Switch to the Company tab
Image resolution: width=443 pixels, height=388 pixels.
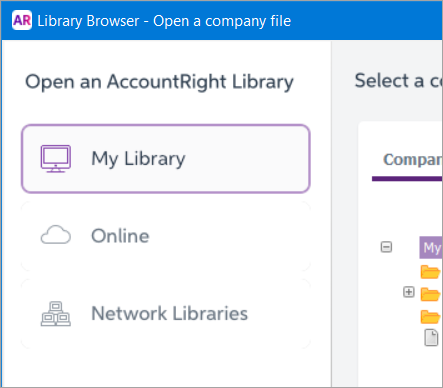[x=413, y=160]
